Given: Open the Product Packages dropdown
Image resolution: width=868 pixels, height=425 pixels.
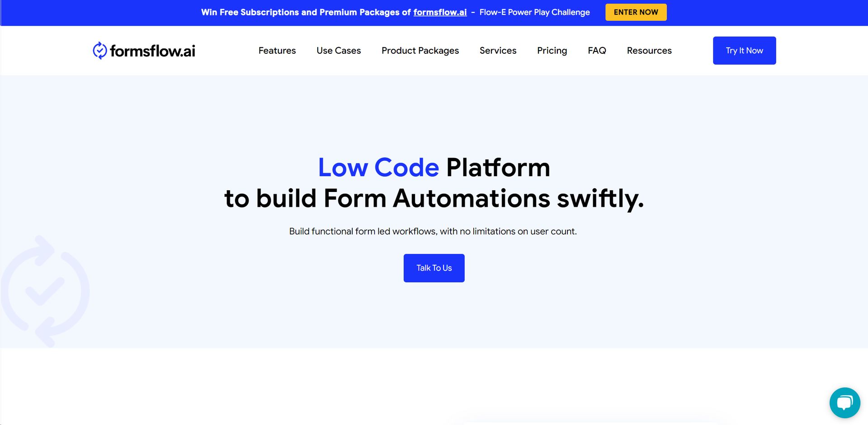Looking at the screenshot, I should (420, 51).
